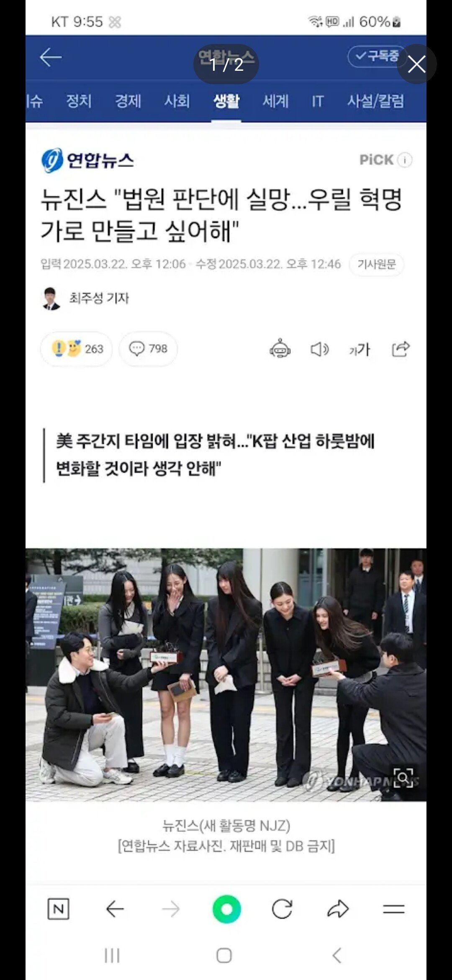Tap the 263 reactions emoji button
This screenshot has width=452, height=980.
click(76, 349)
